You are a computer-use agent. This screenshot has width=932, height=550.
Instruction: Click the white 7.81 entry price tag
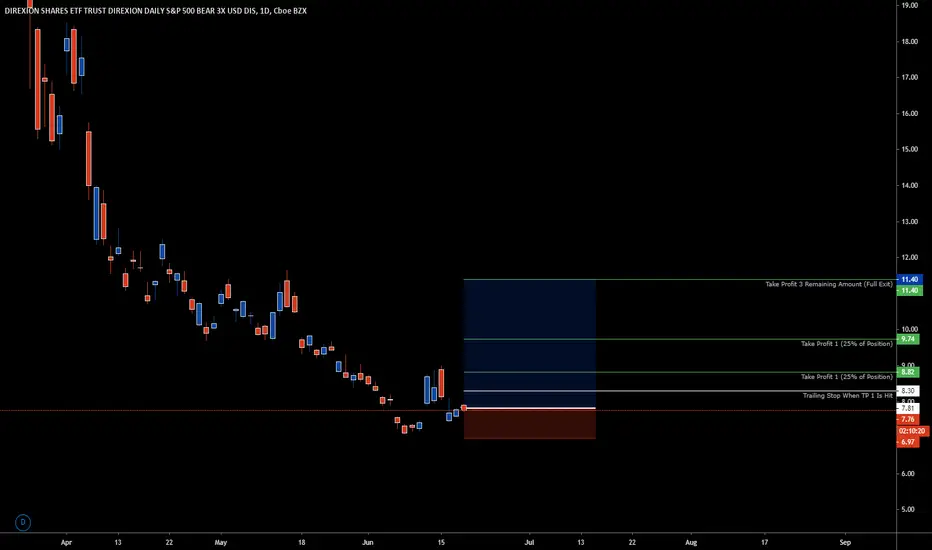point(908,408)
